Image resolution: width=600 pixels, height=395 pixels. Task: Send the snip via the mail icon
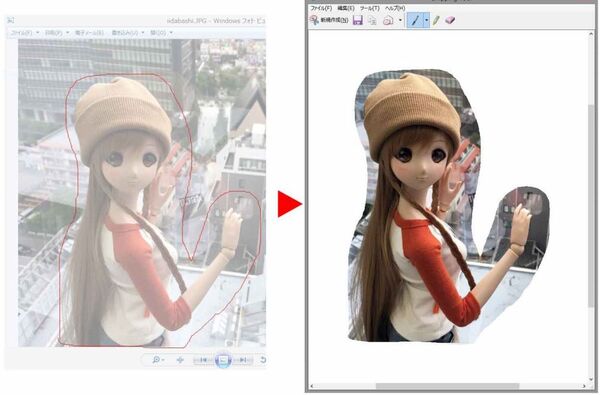coord(388,20)
